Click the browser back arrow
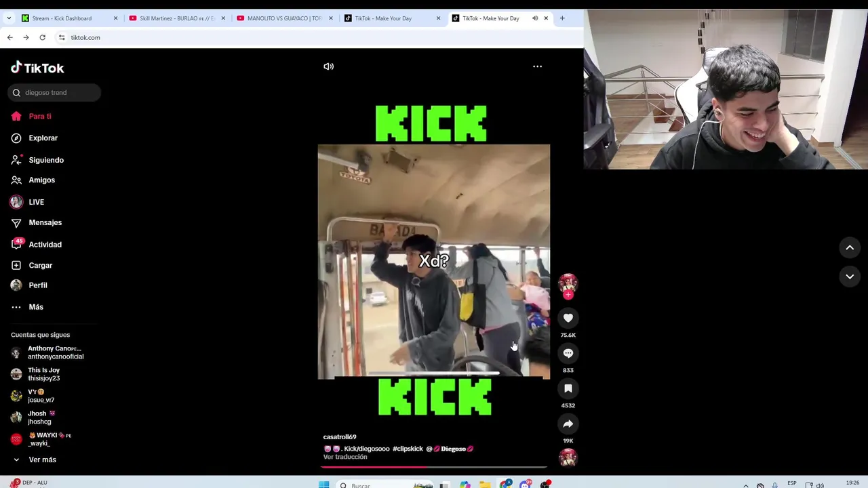868x488 pixels. pyautogui.click(x=10, y=37)
